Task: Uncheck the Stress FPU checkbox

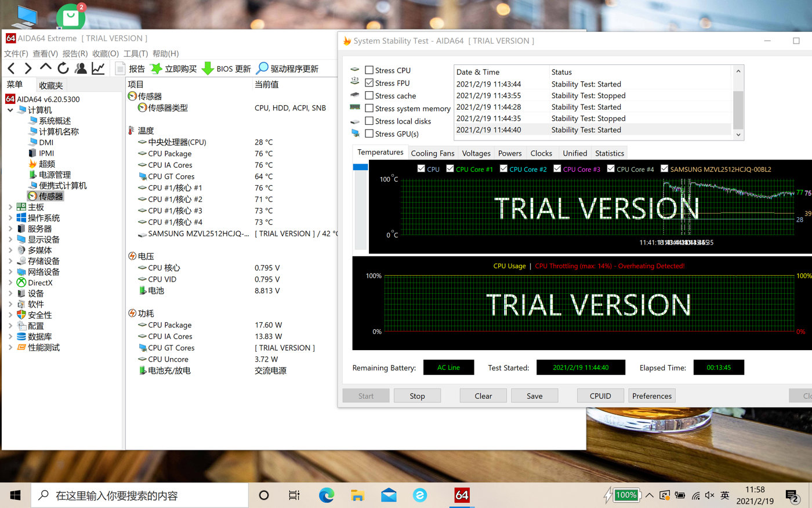Action: pos(369,83)
